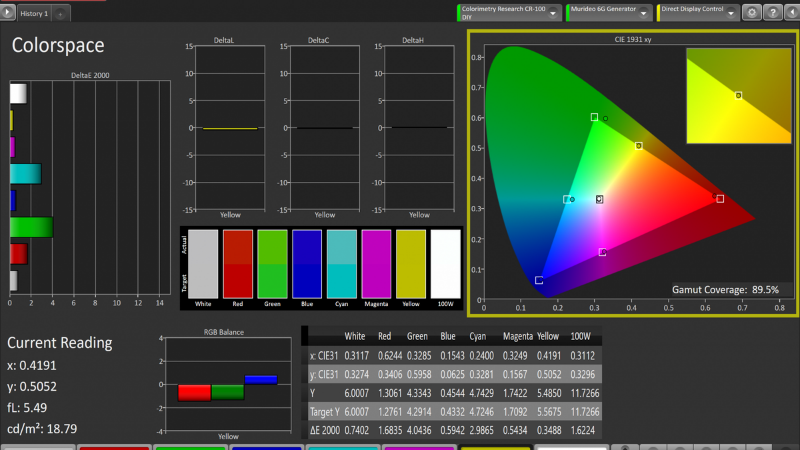Screen dimensions: 800x450
Task: Add a new history tab with plus icon
Action: 60,15
